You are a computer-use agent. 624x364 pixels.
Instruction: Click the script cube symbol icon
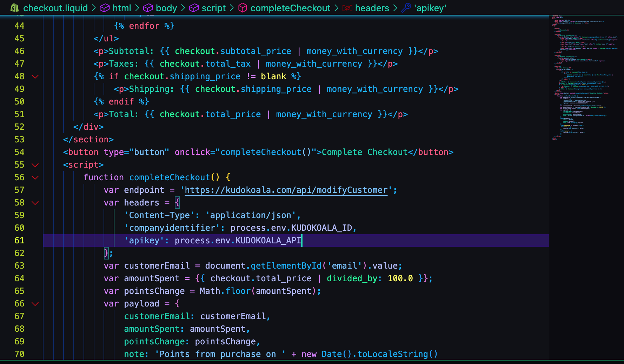194,8
